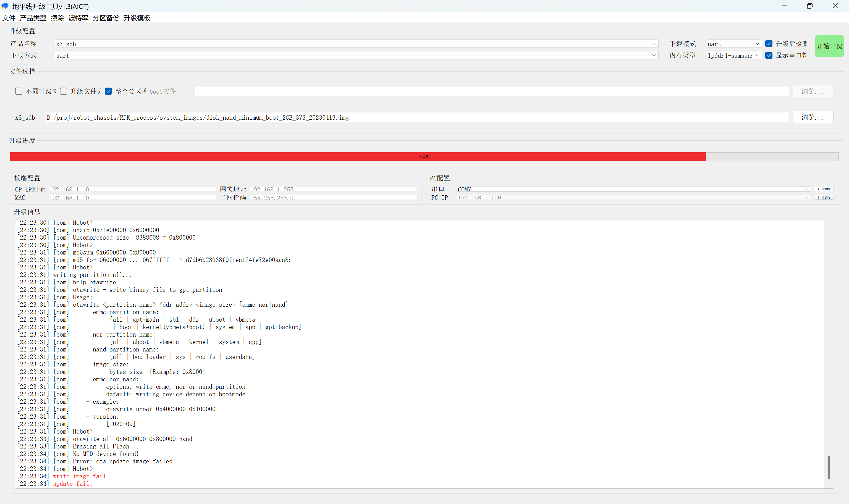This screenshot has width=849, height=504.
Task: Open the 波特率 menu
Action: [x=78, y=18]
